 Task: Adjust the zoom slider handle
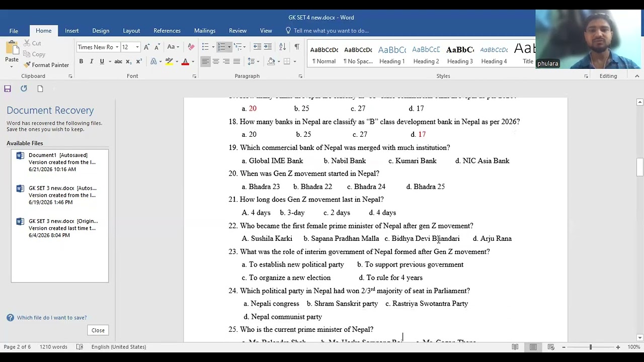(591, 347)
